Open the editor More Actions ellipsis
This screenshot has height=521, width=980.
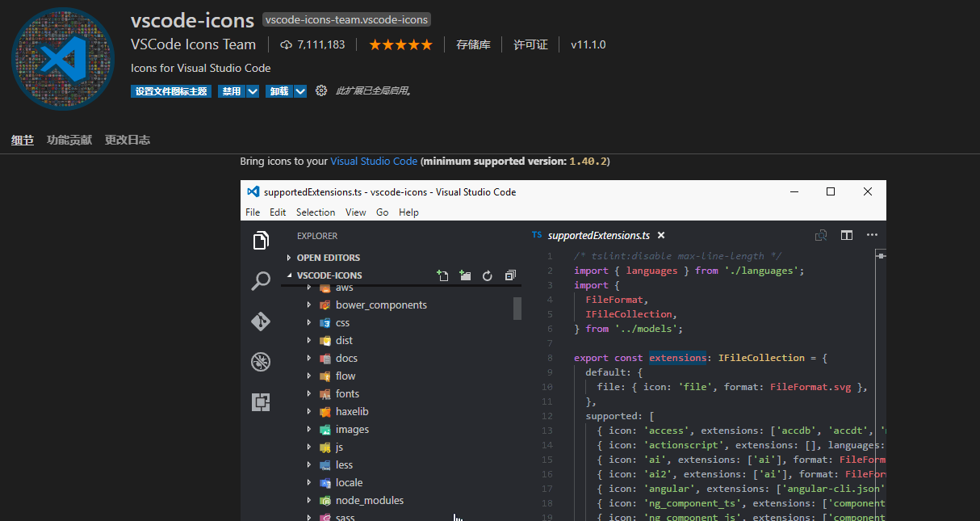(x=872, y=235)
